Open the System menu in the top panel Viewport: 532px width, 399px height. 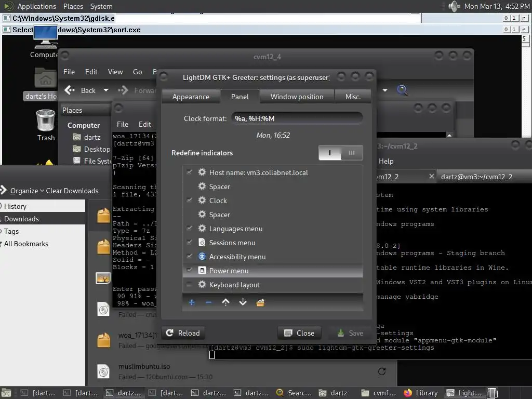pos(101,6)
